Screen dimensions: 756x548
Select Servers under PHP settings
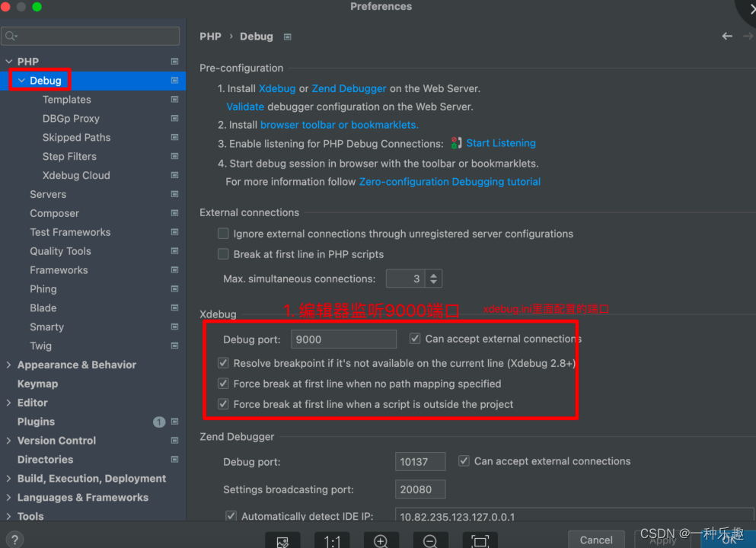tap(48, 194)
